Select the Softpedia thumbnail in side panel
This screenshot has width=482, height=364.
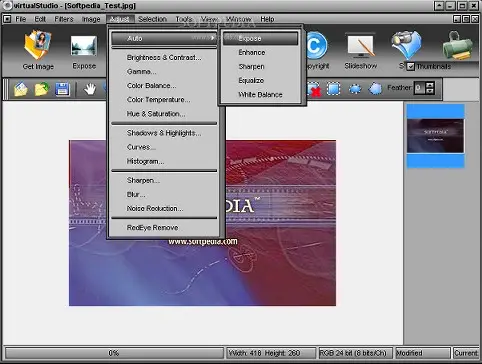point(435,135)
